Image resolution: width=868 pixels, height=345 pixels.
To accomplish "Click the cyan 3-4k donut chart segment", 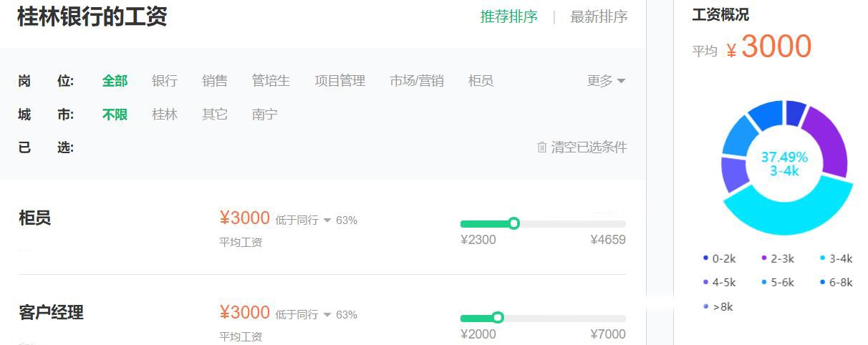I will coord(788,213).
